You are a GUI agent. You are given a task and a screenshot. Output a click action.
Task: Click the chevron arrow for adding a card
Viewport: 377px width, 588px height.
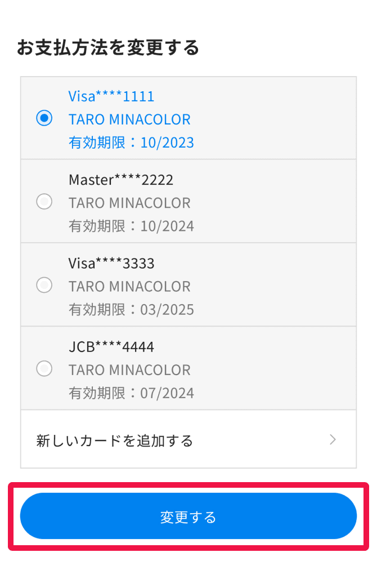click(x=333, y=440)
